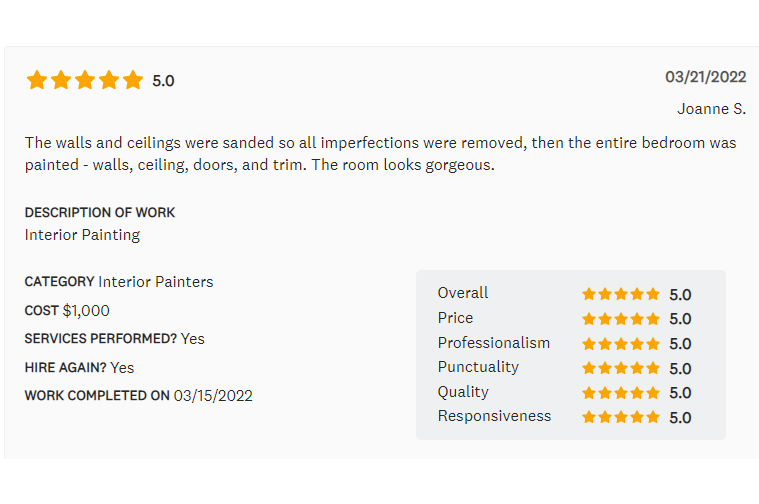Click the Responsiveness rating stars
Image resolution: width=759 pixels, height=504 pixels.
(621, 417)
